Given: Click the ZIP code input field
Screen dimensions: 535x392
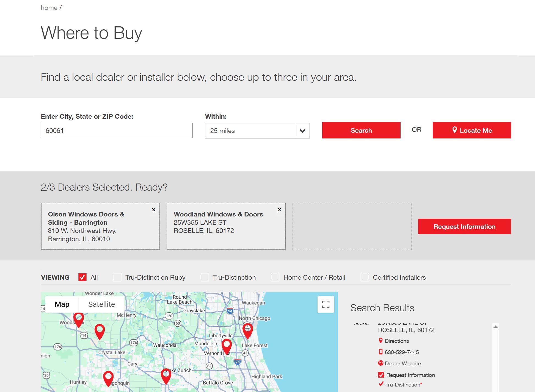Looking at the screenshot, I should point(117,131).
